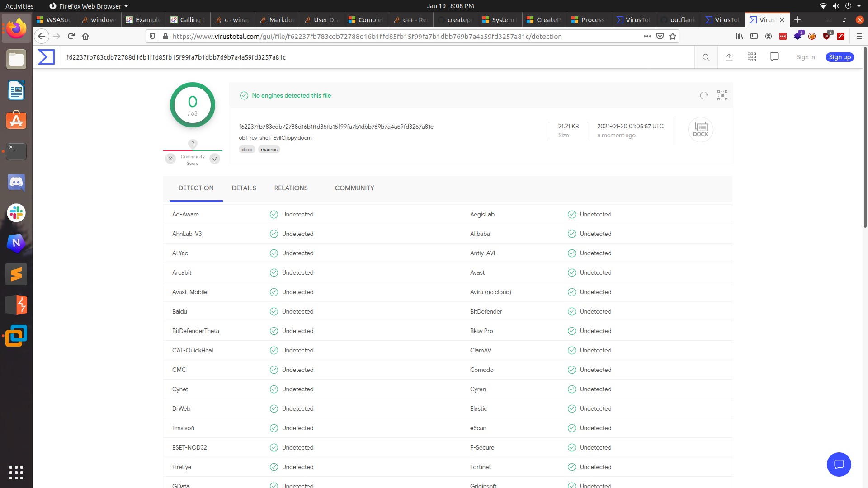868x488 pixels.
Task: Open Terminal from the dock
Action: coord(16,151)
